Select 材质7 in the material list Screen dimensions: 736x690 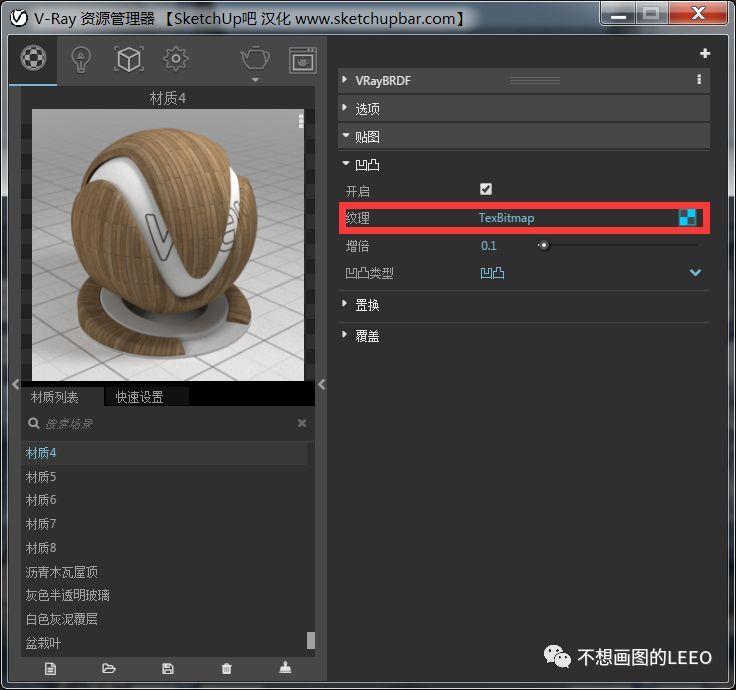165,524
